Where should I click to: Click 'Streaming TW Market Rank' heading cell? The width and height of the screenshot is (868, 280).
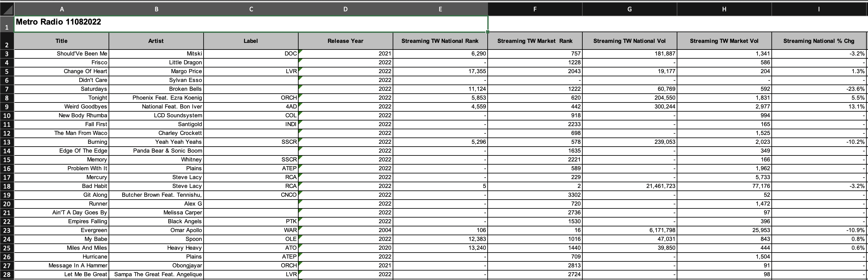click(x=535, y=41)
